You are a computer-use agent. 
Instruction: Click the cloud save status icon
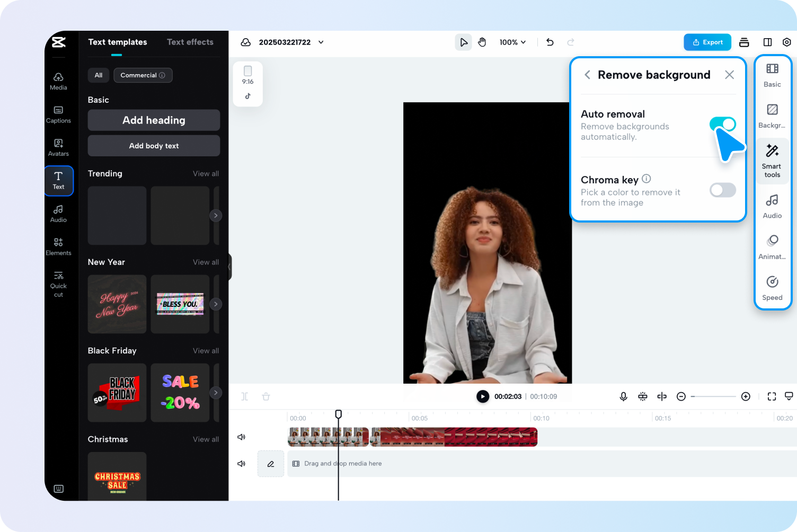(x=246, y=42)
